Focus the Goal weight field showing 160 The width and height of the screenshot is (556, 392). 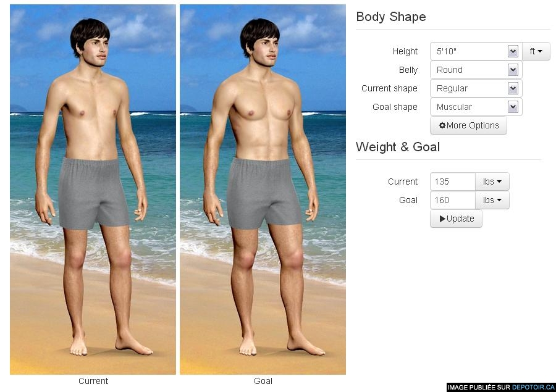[x=453, y=200]
